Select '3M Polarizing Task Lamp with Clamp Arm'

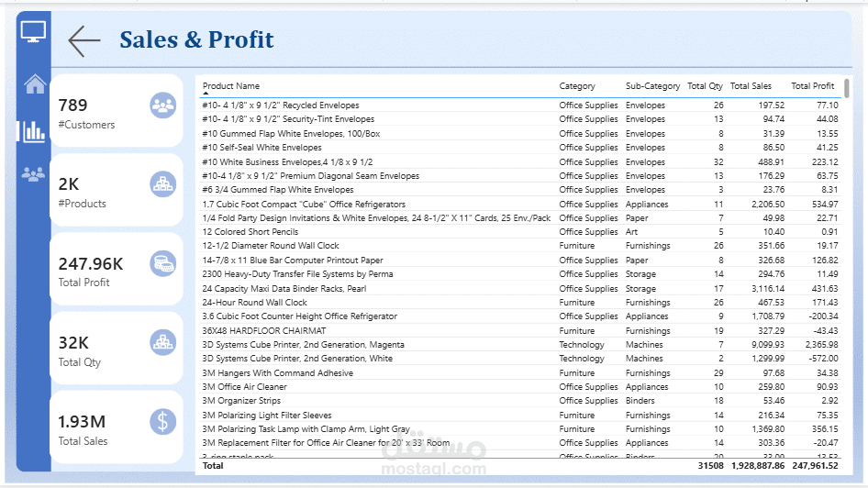[520, 428]
